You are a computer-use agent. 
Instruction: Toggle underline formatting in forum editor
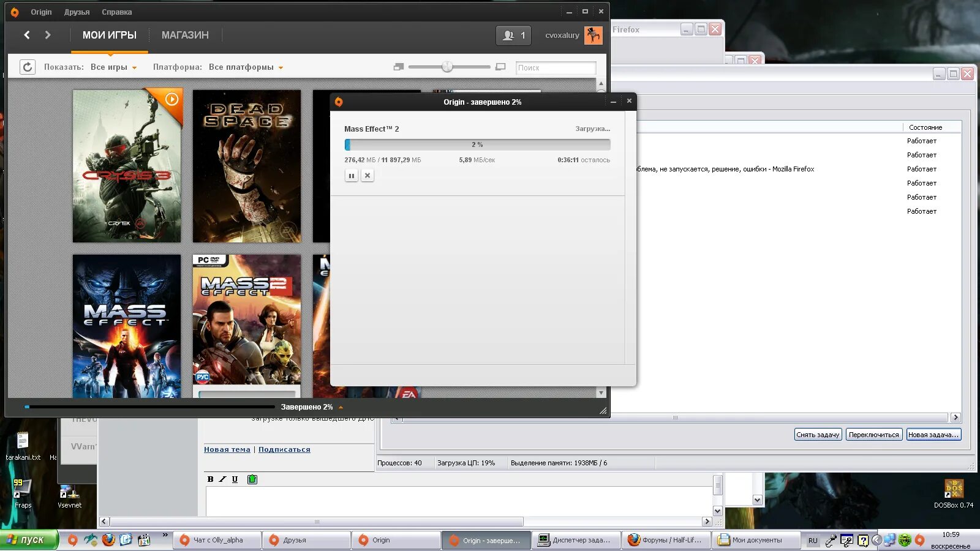click(235, 479)
